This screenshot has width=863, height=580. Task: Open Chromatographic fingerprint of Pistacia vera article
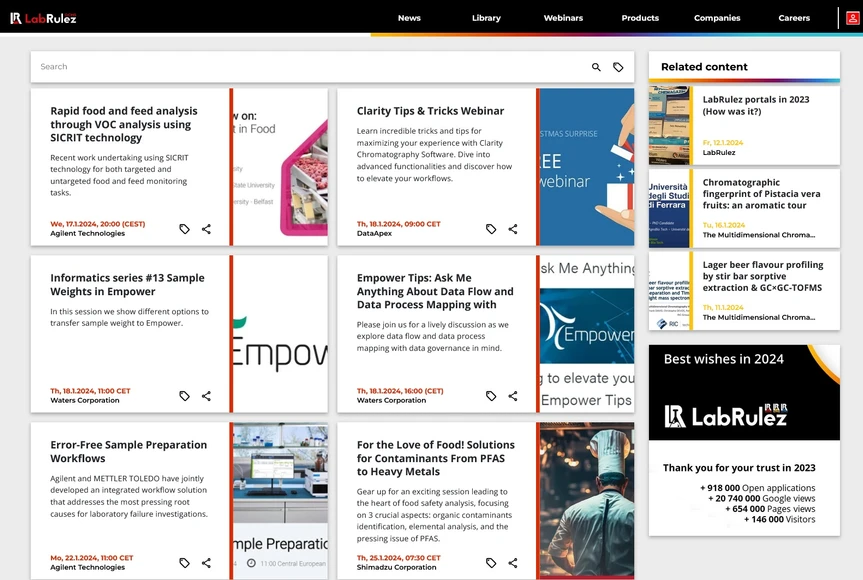tap(761, 194)
